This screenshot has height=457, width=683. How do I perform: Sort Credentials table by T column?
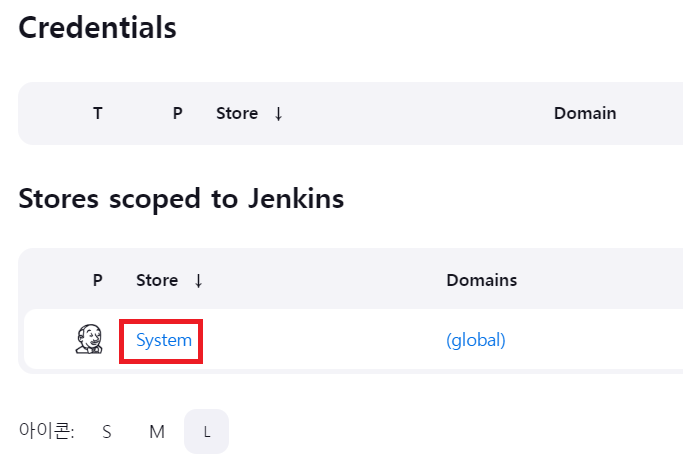(98, 113)
